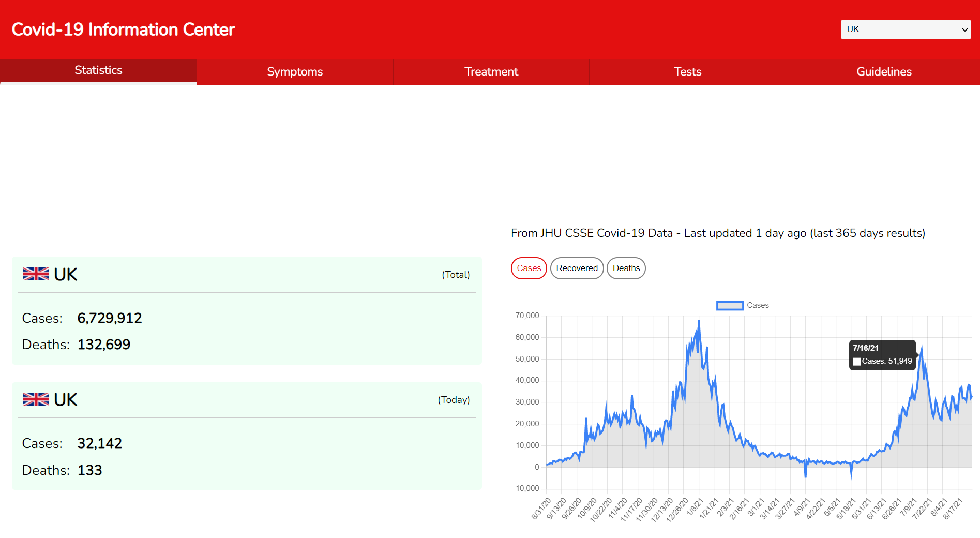Viewport: 980px width, 538px height.
Task: Switch to the Statistics tab
Action: point(98,71)
